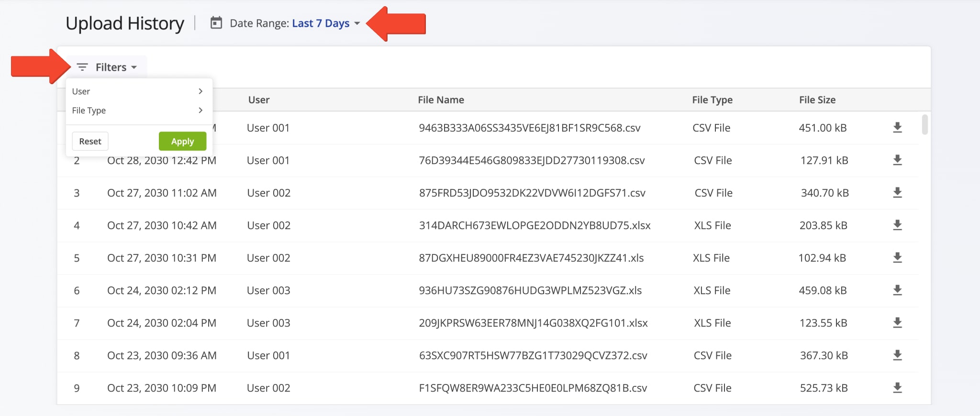Download the 340.70 kB file

(897, 193)
